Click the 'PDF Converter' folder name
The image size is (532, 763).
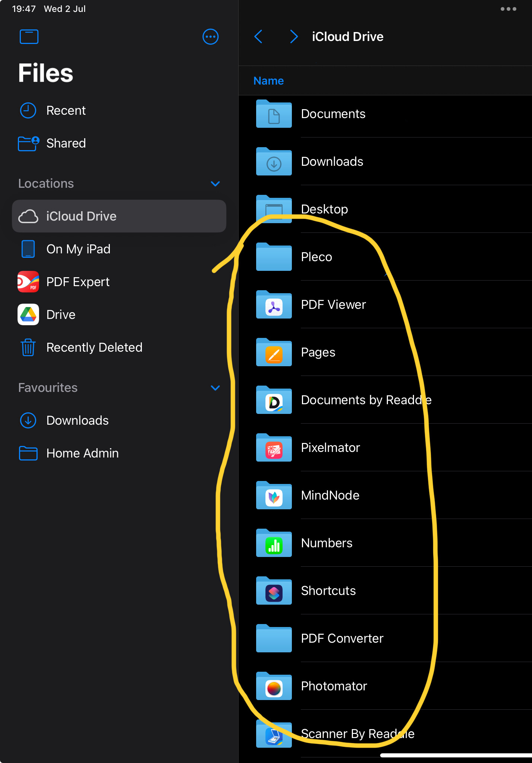tap(342, 639)
